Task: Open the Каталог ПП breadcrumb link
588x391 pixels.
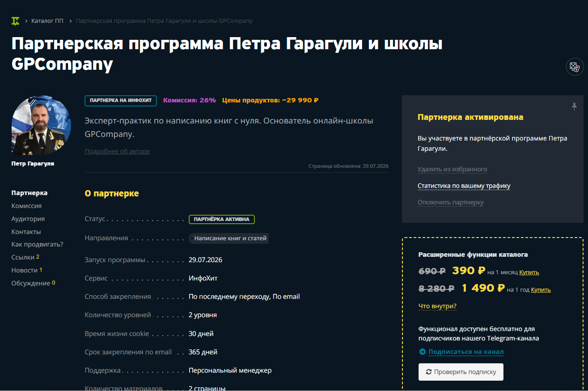Action: [x=47, y=21]
